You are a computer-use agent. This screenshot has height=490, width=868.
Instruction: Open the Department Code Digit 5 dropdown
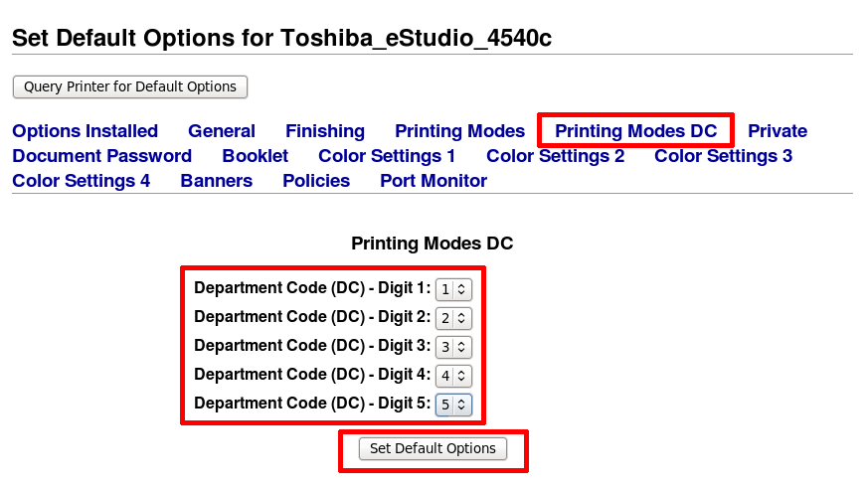click(453, 405)
